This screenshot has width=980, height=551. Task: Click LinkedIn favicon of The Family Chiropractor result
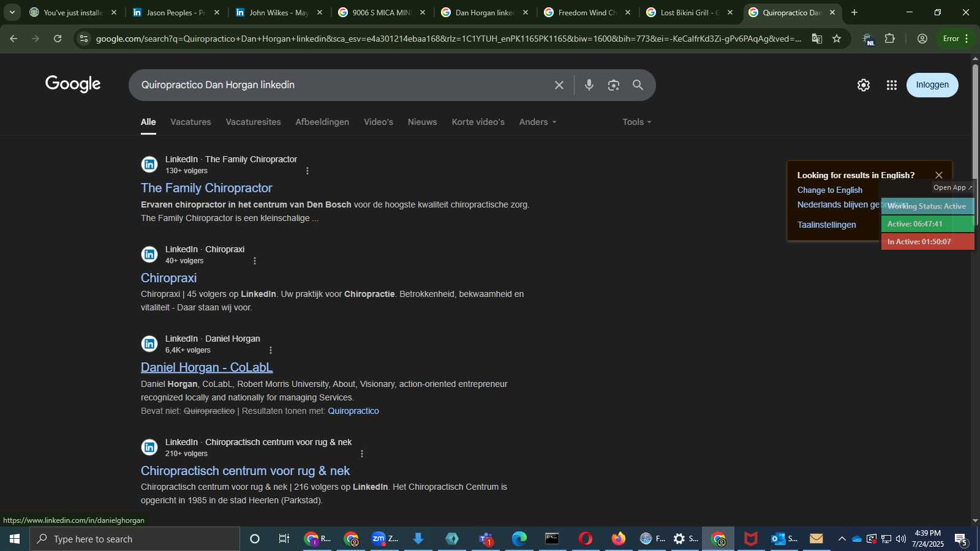pos(149,165)
